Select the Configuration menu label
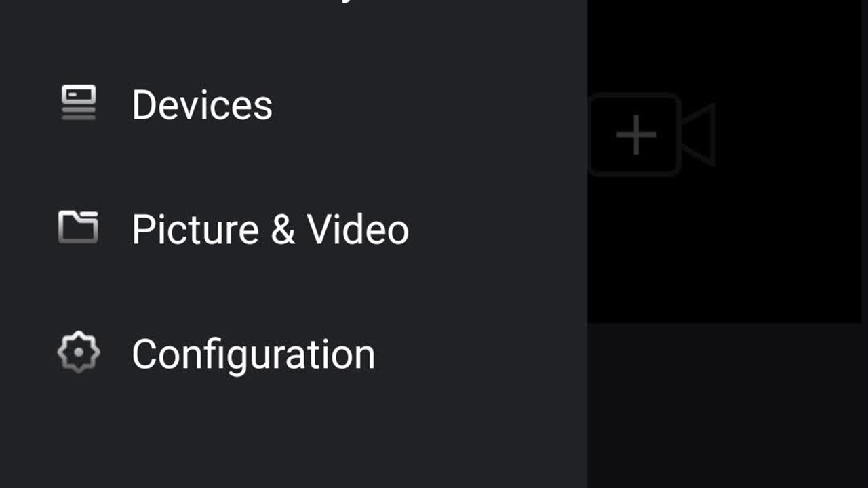Image resolution: width=868 pixels, height=488 pixels. (253, 354)
